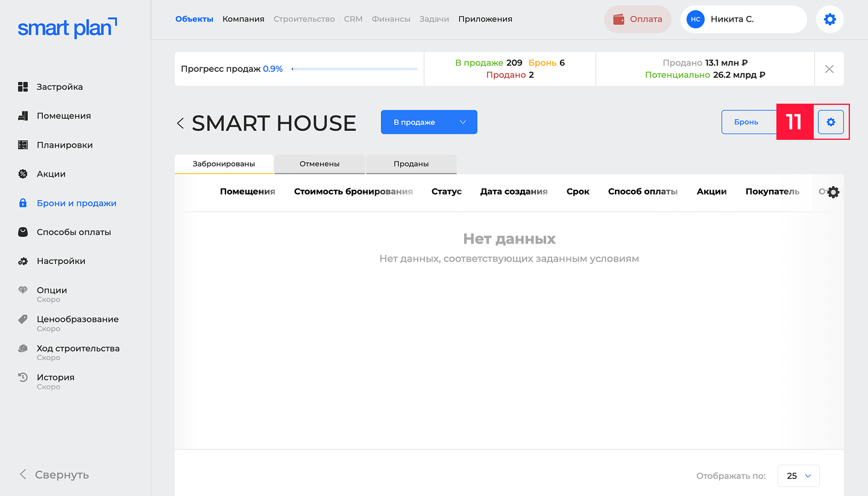Sort by Акции column header

tap(712, 192)
